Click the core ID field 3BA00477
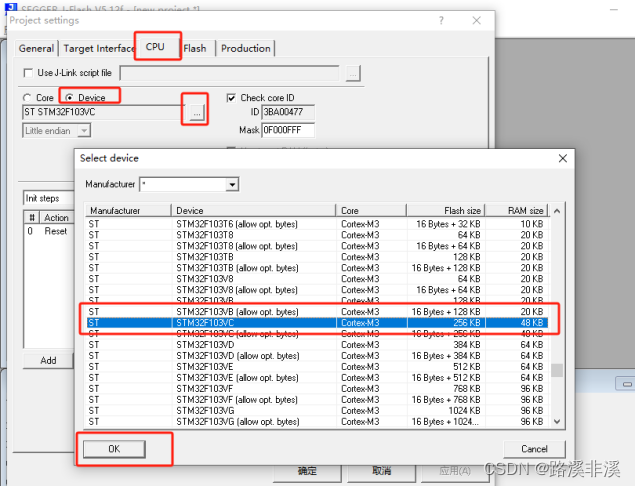 pyautogui.click(x=288, y=112)
